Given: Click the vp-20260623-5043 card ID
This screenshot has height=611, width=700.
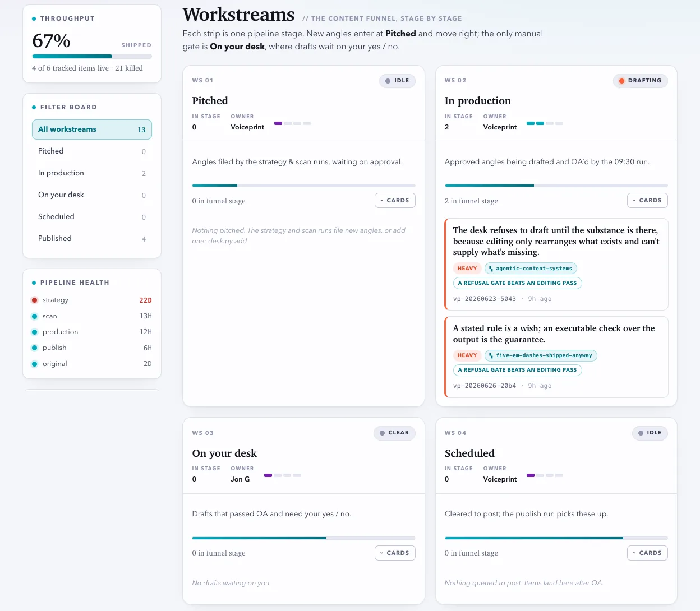Looking at the screenshot, I should 485,299.
